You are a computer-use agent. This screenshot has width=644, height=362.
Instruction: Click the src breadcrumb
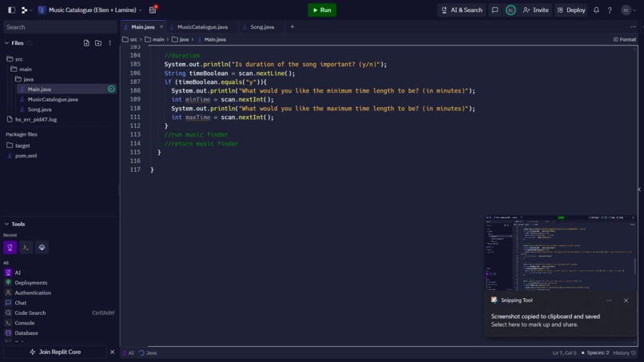click(x=130, y=39)
